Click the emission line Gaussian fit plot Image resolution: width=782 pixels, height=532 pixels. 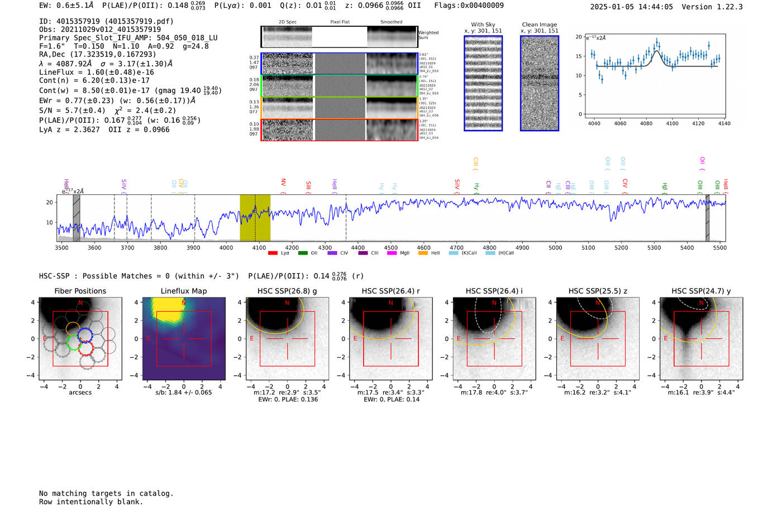point(655,76)
